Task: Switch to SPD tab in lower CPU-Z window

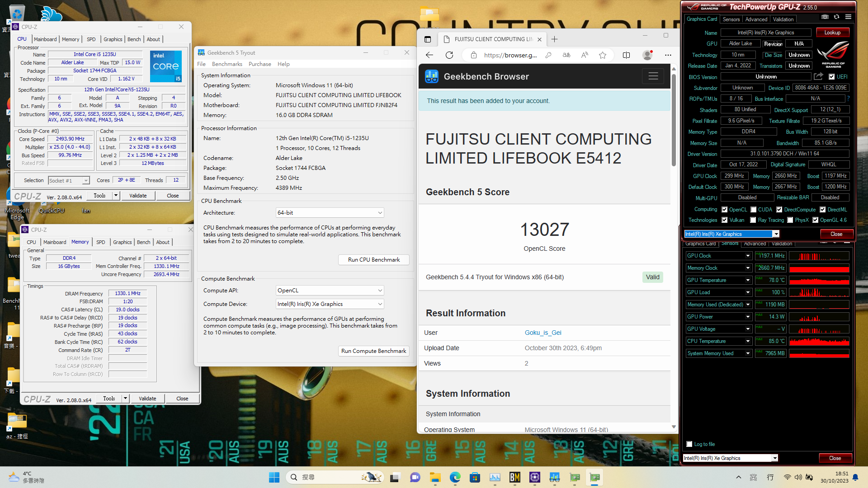Action: (101, 242)
